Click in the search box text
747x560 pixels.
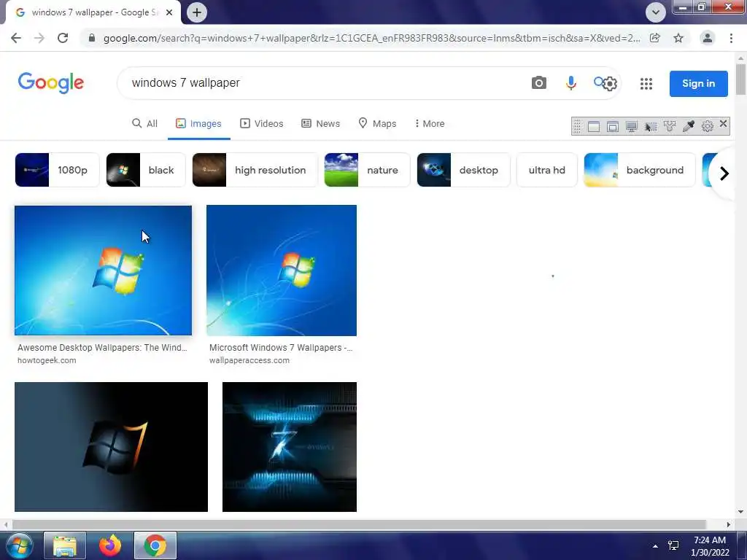(186, 83)
